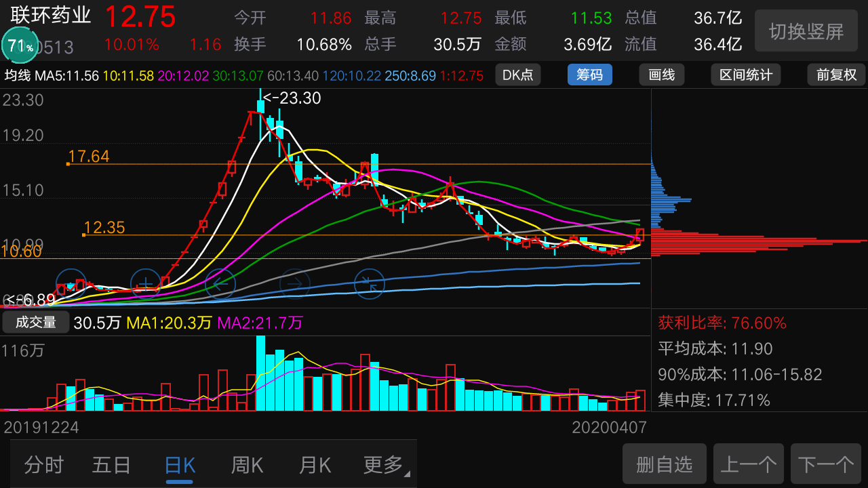Enable the 画线 drawing mode
This screenshot has height=488, width=868.
pos(662,75)
